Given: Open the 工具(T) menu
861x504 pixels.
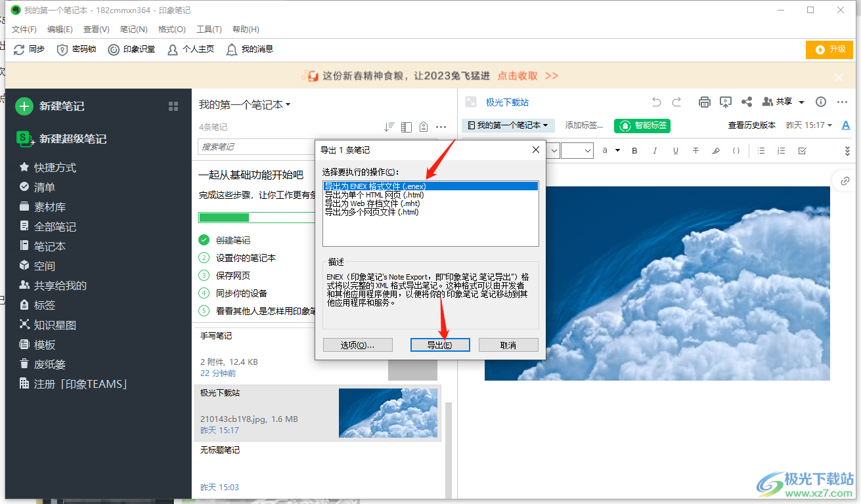Looking at the screenshot, I should (x=209, y=30).
